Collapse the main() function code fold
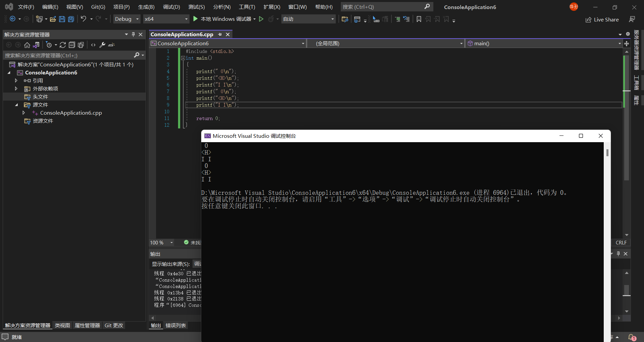644x342 pixels. pyautogui.click(x=183, y=58)
